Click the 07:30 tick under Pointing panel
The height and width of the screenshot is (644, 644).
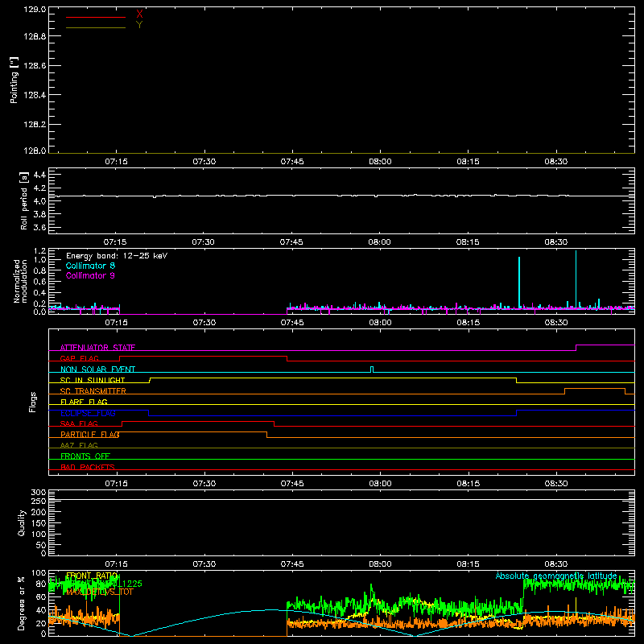[204, 162]
